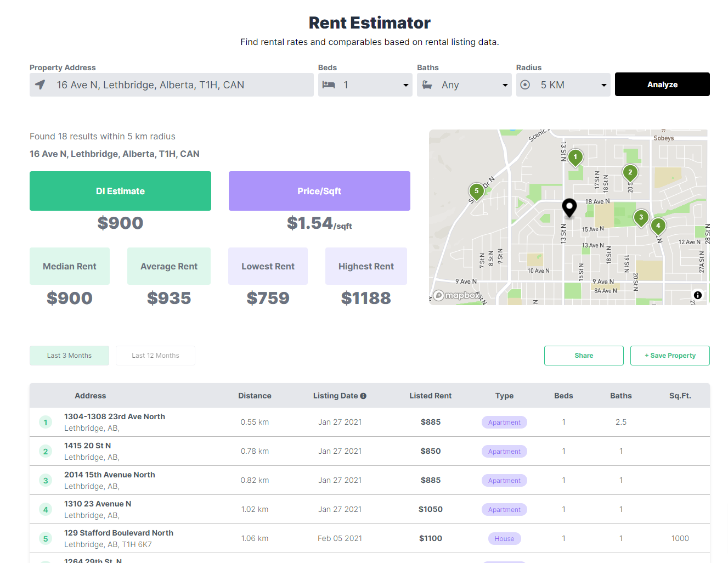This screenshot has width=728, height=563.
Task: Select the DI Estimate tab
Action: 120,190
